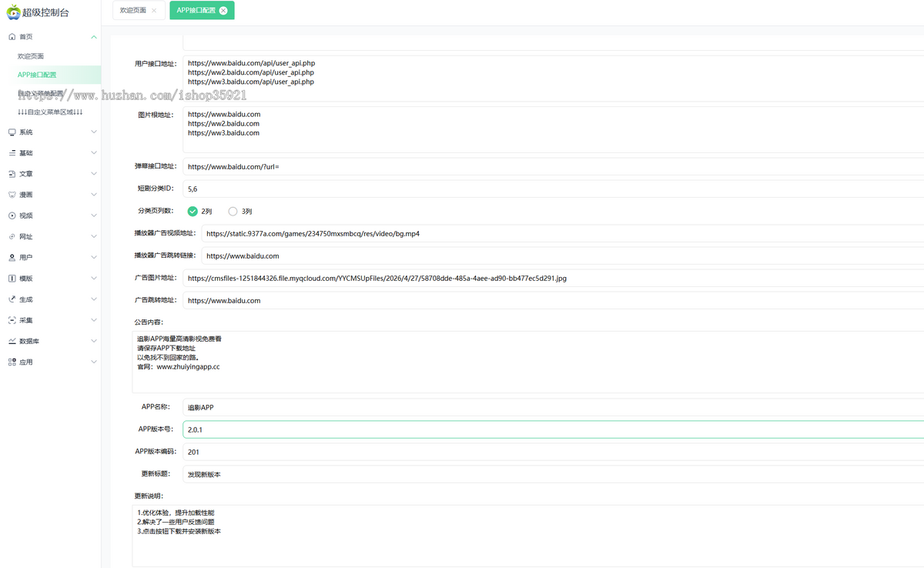
Task: Select ↓↓↓自定义菜单区域↓↓↓ in the sidebar
Action: coord(50,112)
